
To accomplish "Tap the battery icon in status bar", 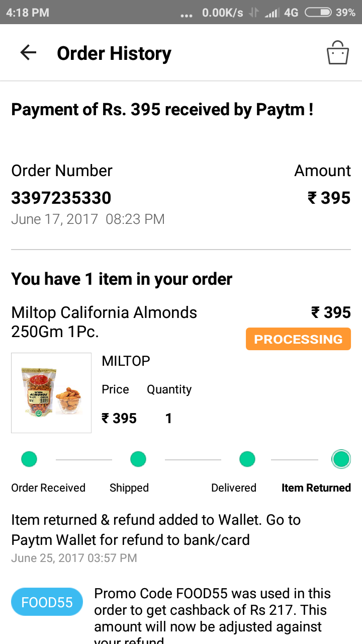I will pyautogui.click(x=318, y=13).
